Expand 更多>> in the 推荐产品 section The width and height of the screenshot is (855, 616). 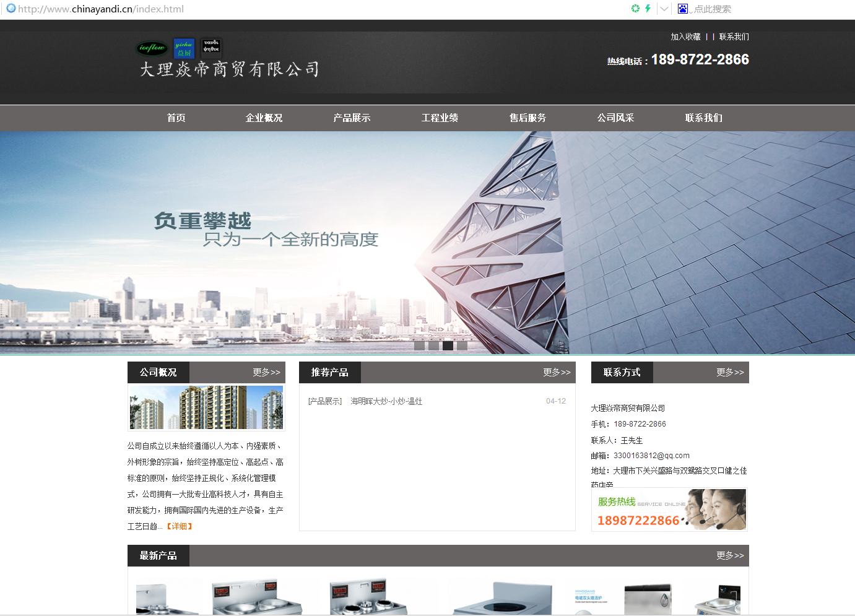point(557,372)
